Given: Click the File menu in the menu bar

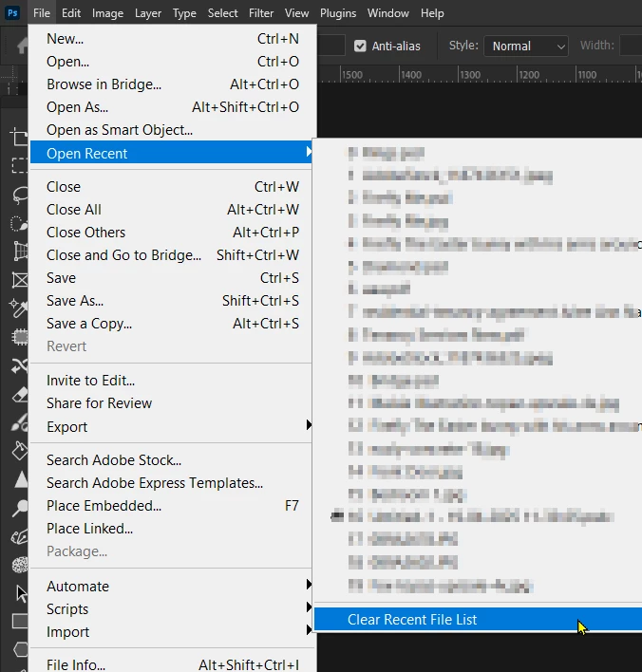Looking at the screenshot, I should tap(42, 13).
